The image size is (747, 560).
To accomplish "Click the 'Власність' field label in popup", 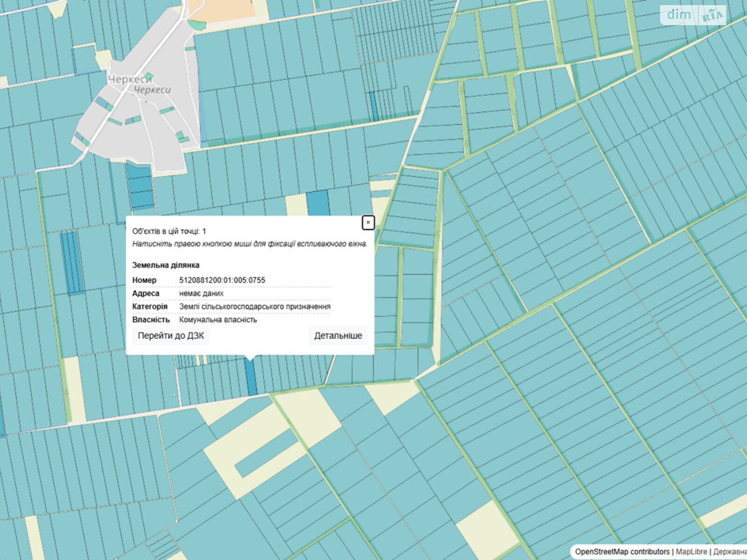I will click(151, 320).
